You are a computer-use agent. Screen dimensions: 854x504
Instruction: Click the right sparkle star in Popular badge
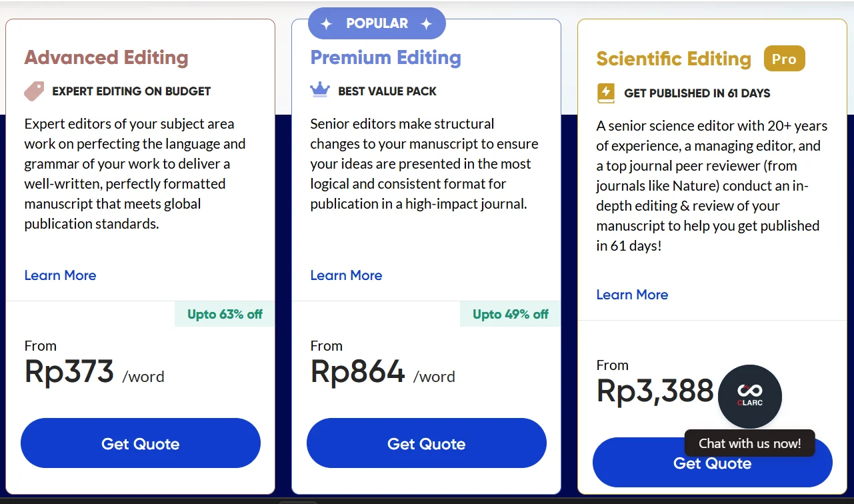tap(427, 24)
